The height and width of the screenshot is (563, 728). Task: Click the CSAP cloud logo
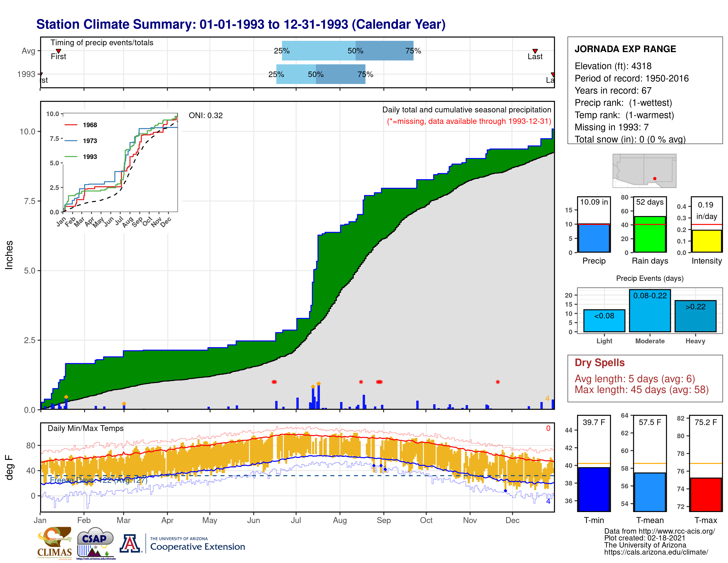pyautogui.click(x=96, y=543)
